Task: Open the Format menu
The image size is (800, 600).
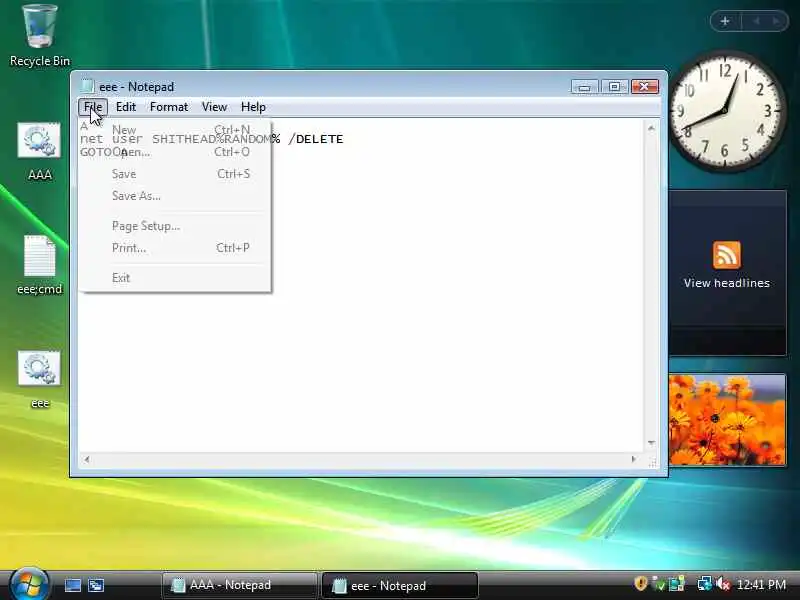Action: [x=169, y=107]
